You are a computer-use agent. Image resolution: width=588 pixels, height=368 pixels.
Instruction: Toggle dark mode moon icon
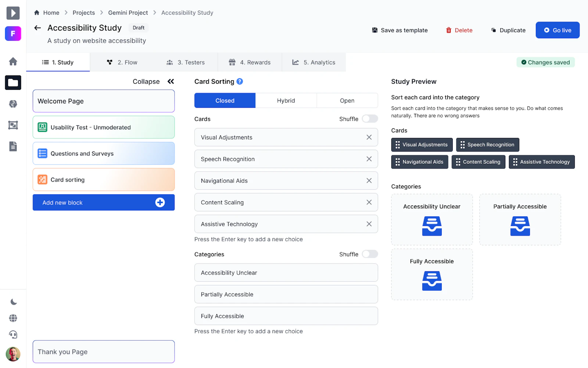click(x=13, y=302)
